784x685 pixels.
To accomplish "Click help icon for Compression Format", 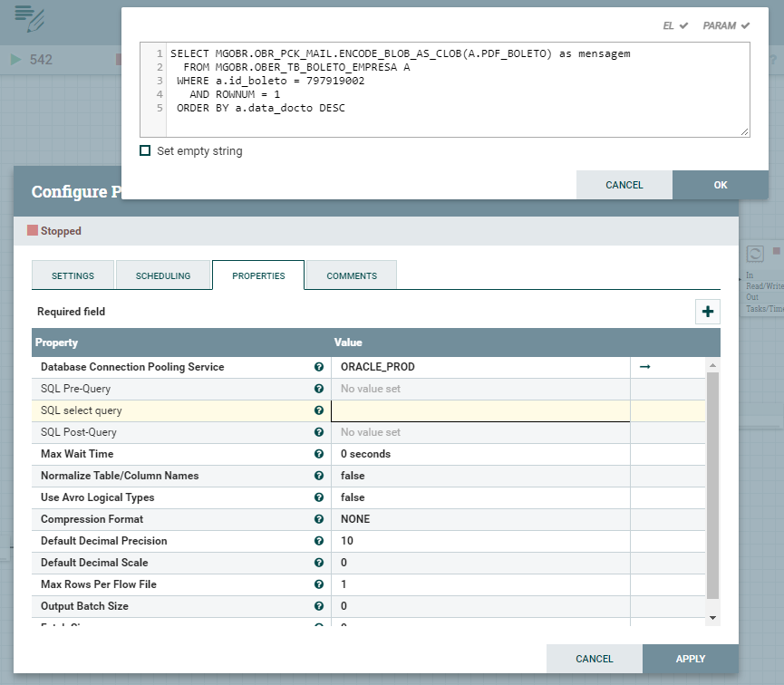I will (x=318, y=519).
